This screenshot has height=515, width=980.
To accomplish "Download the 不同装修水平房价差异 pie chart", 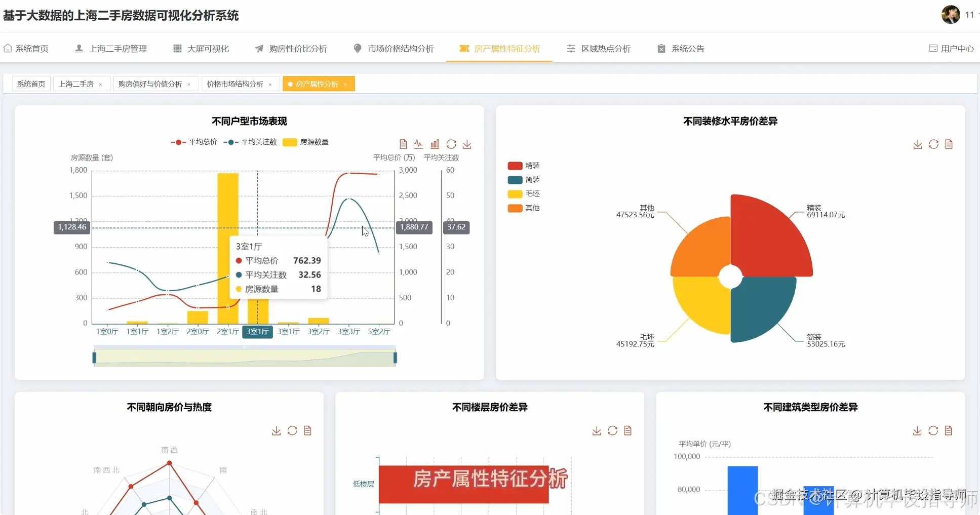I will coord(917,144).
